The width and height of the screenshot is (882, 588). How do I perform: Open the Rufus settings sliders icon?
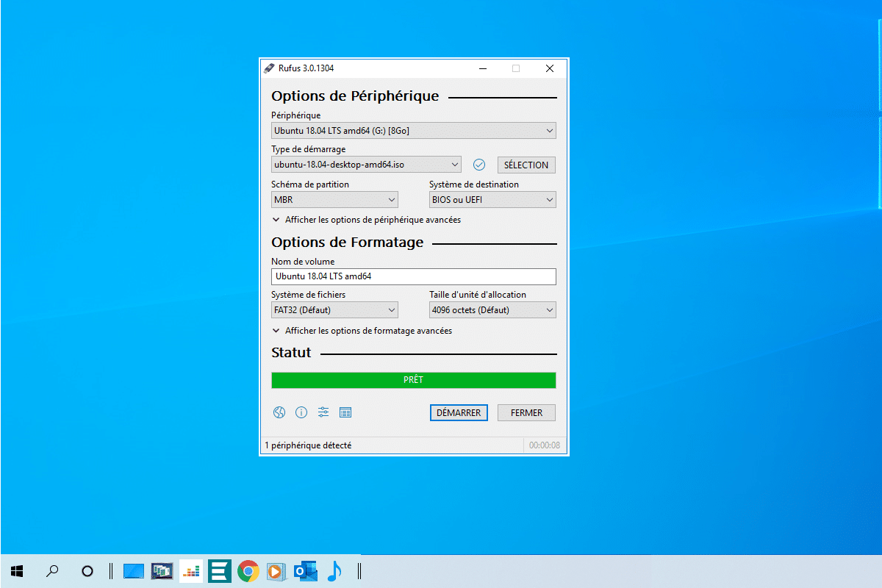[323, 412]
